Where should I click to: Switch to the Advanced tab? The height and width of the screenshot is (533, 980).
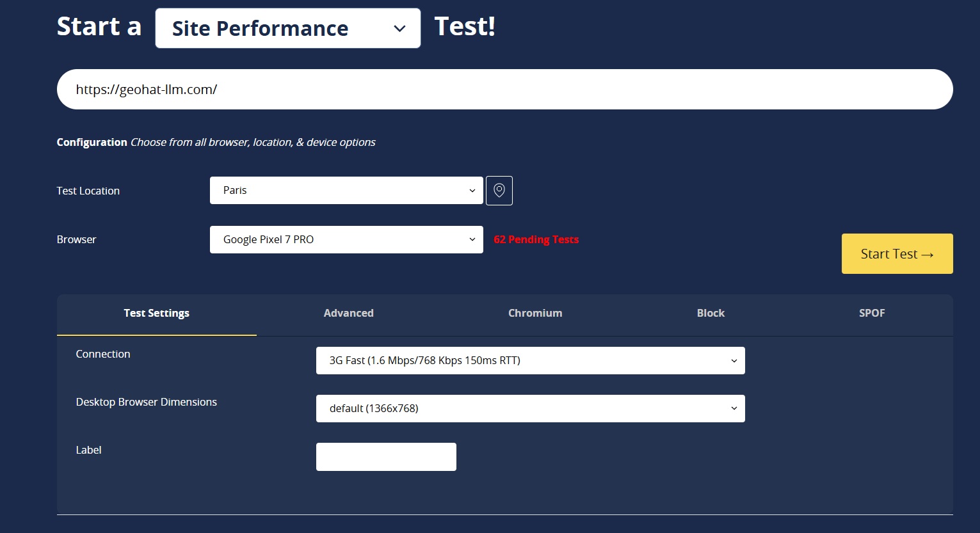point(348,314)
